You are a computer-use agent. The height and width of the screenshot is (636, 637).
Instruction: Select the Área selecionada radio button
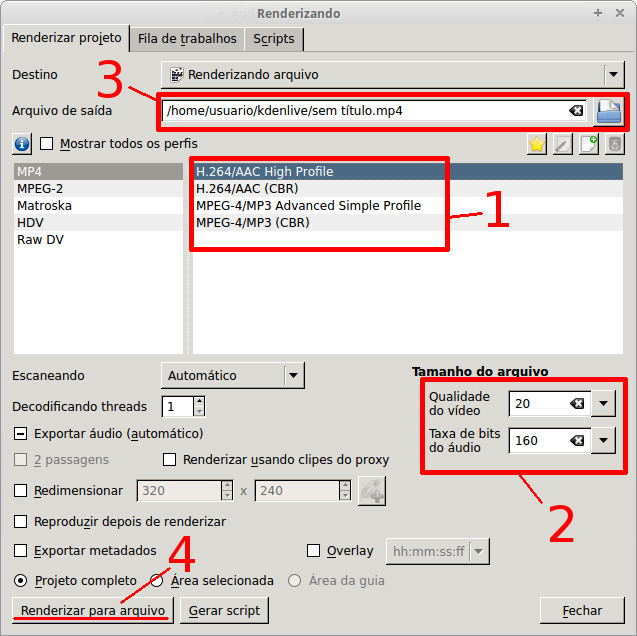pos(157,580)
